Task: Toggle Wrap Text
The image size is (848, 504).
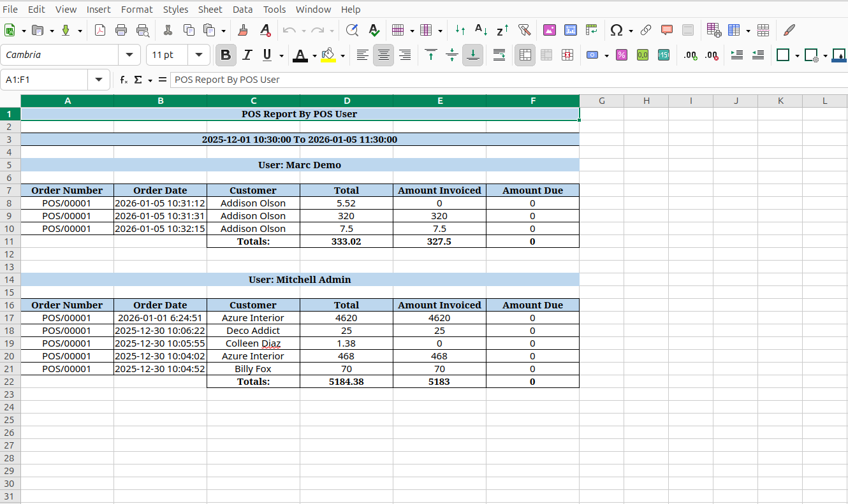Action: point(500,55)
